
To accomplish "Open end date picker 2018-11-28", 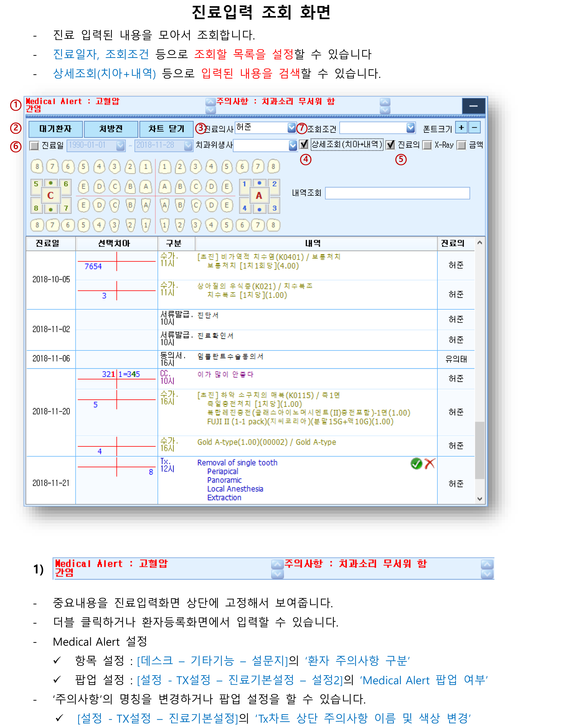I will pyautogui.click(x=188, y=145).
